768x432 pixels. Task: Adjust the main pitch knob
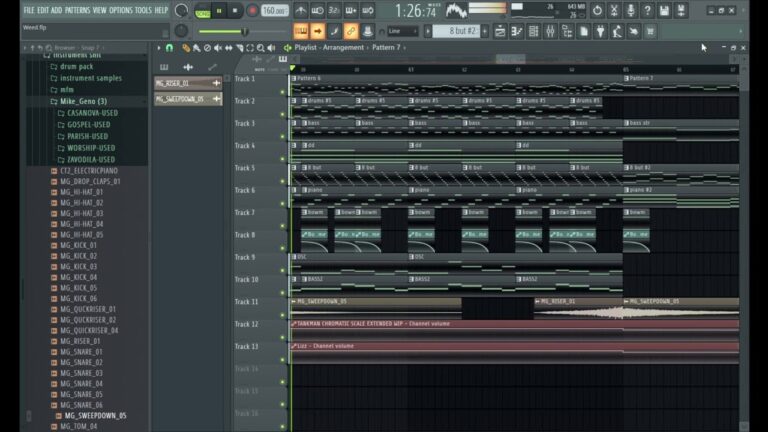(x=181, y=31)
